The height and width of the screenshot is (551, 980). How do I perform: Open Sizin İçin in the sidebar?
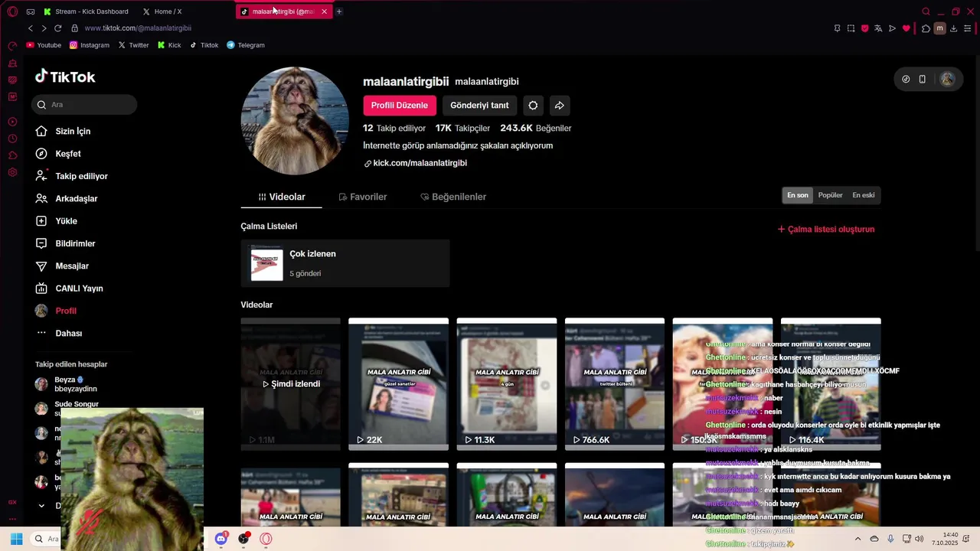tap(63, 132)
